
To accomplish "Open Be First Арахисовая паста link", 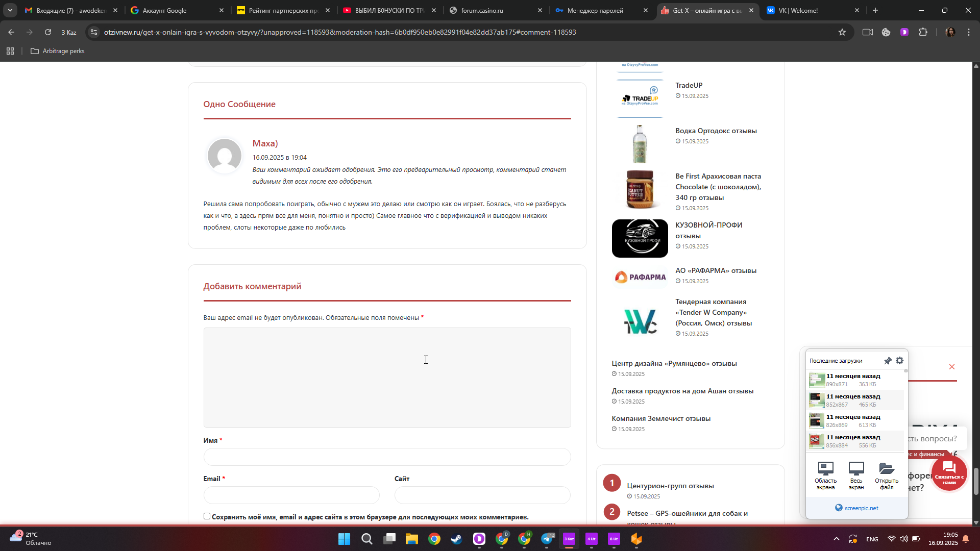I will pos(718,187).
